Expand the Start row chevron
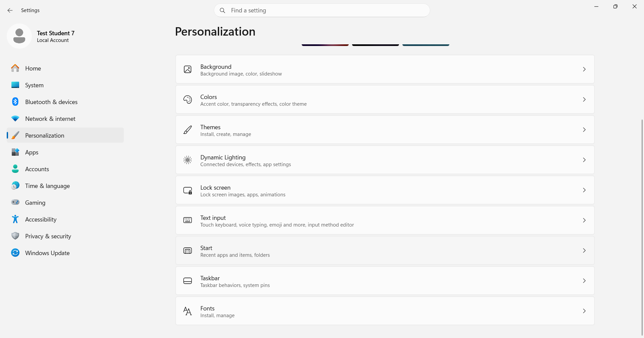 [x=584, y=250]
